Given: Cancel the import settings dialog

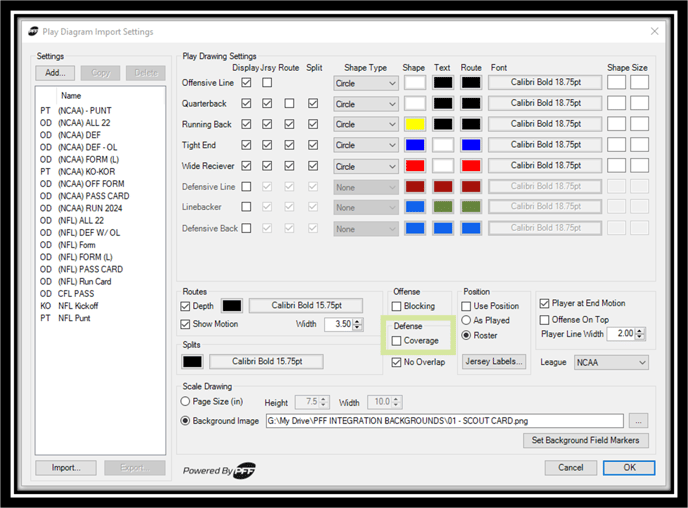Looking at the screenshot, I should [570, 468].
